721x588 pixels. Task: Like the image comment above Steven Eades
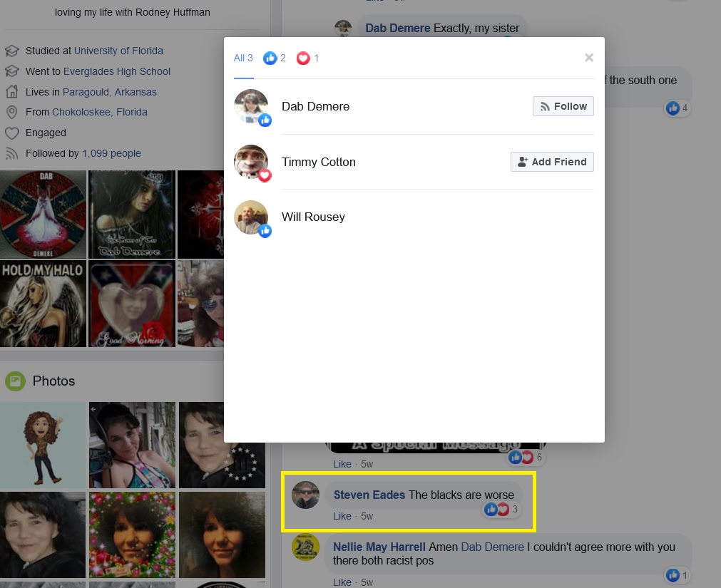tap(342, 465)
